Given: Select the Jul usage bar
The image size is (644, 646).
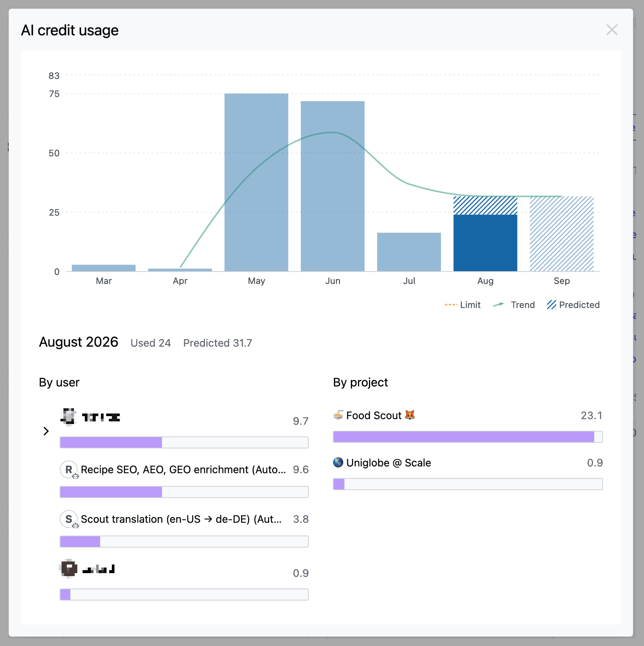Looking at the screenshot, I should 409,252.
